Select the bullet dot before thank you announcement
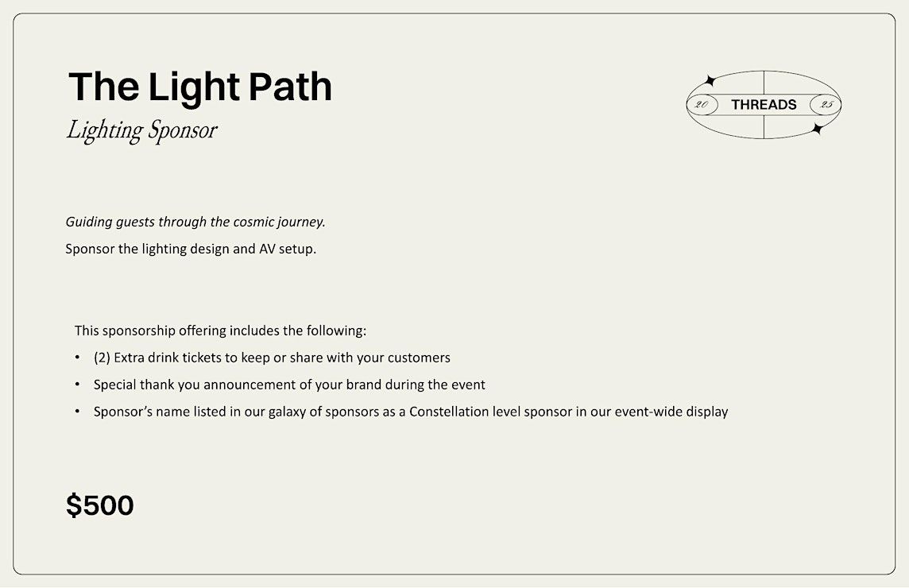Screen dimensions: 909x588 (x=77, y=385)
